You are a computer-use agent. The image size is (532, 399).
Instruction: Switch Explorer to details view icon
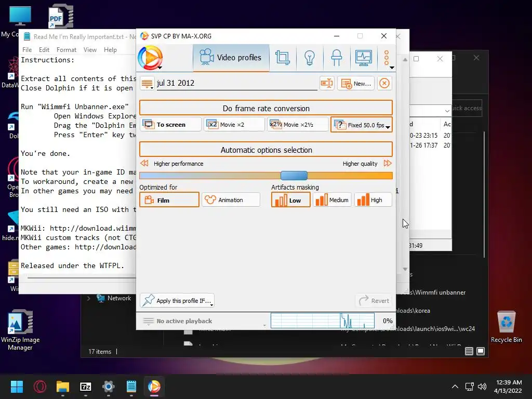click(x=469, y=351)
